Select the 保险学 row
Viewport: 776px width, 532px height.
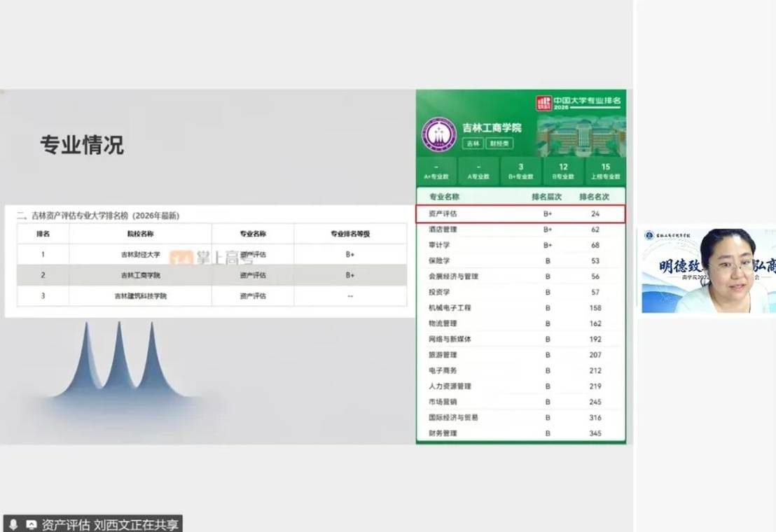point(520,260)
